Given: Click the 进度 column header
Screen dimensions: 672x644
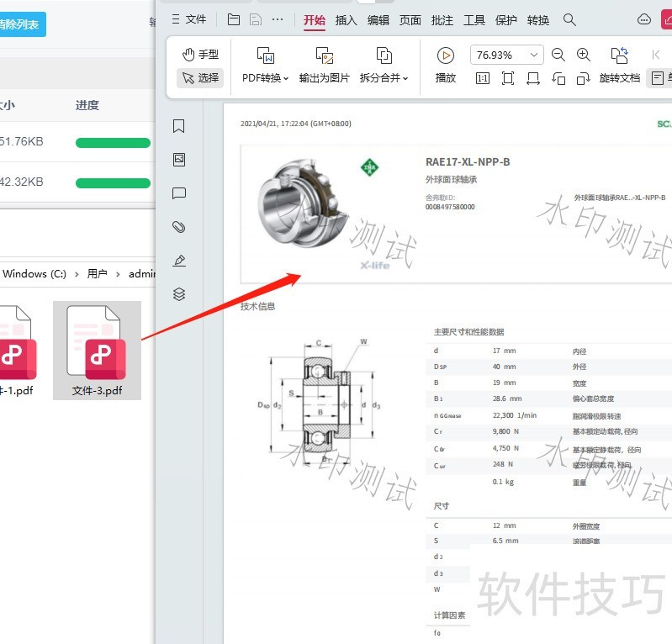Looking at the screenshot, I should [87, 105].
